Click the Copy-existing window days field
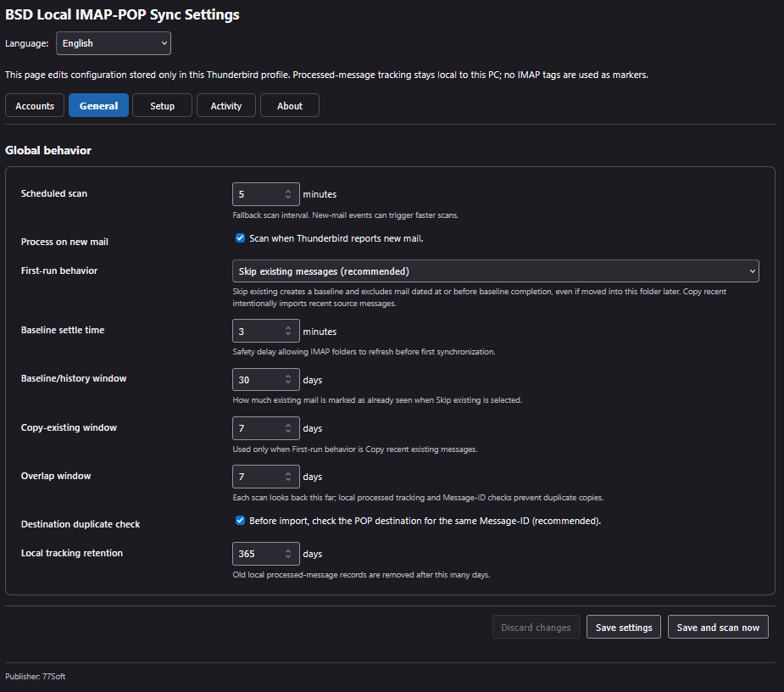 [266, 428]
